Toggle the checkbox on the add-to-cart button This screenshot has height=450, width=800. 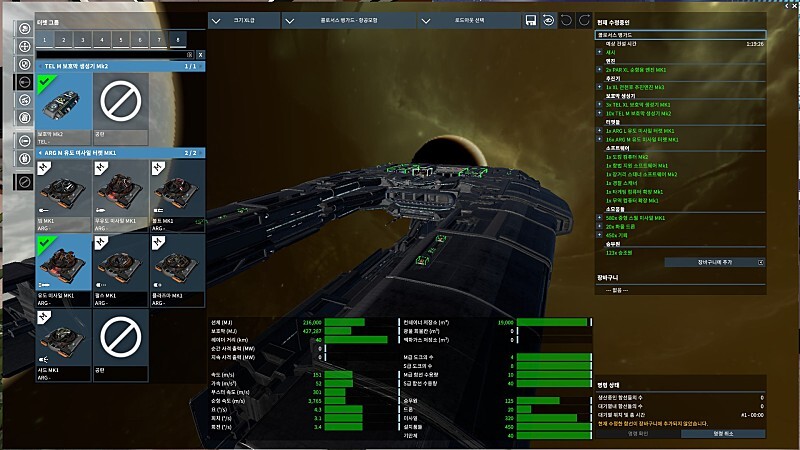point(760,262)
